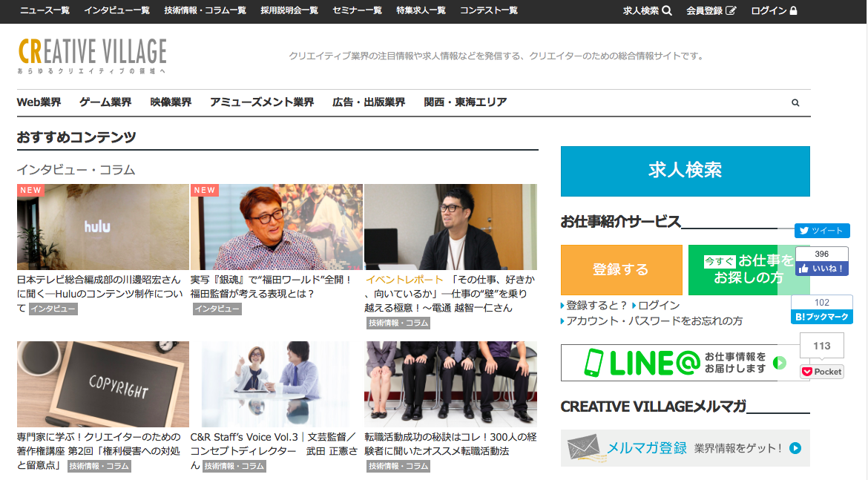
Task: Open the Hulu interview article thumbnail
Action: pos(102,227)
